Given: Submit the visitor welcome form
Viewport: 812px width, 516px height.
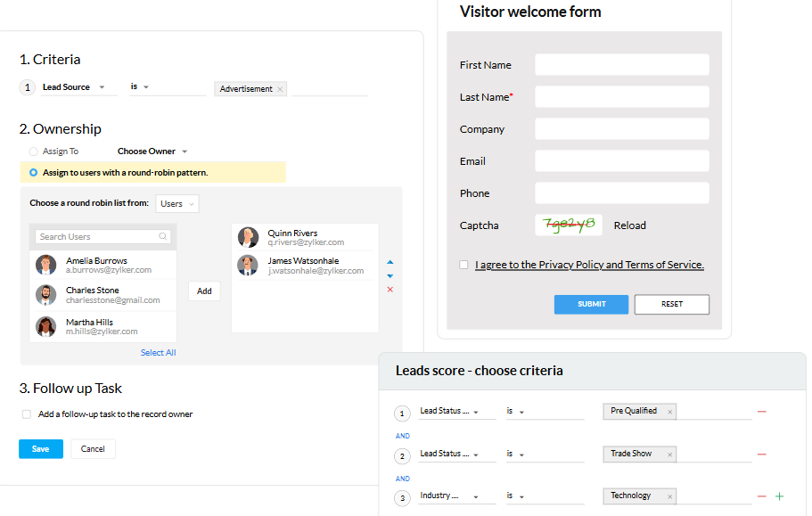Looking at the screenshot, I should (x=591, y=304).
